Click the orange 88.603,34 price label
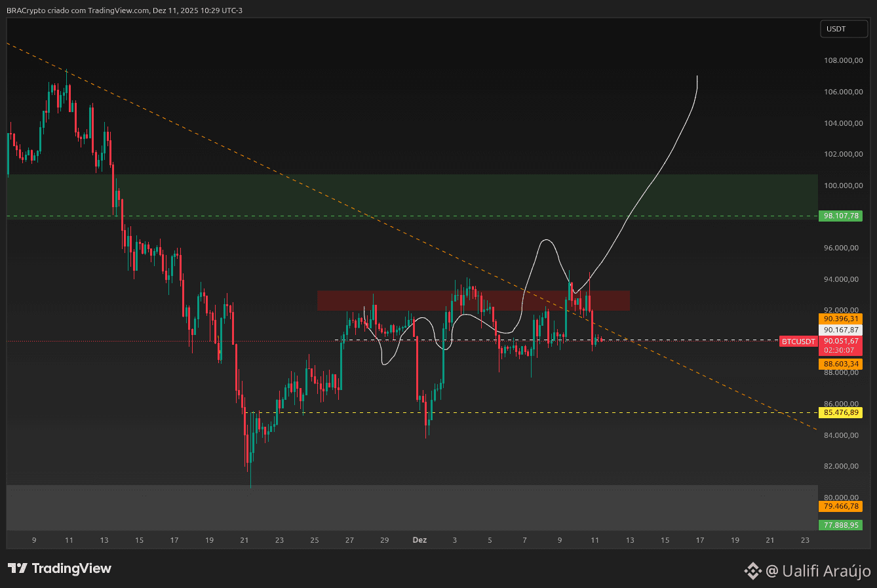Viewport: 877px width, 588px height. pyautogui.click(x=841, y=364)
